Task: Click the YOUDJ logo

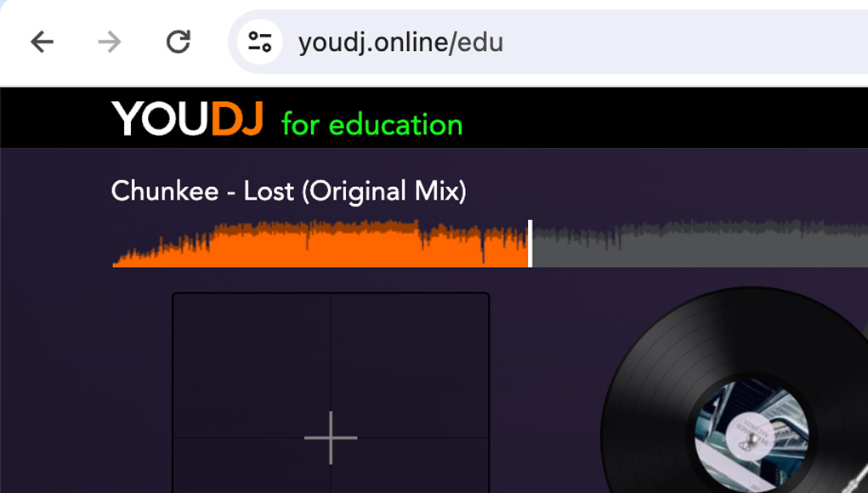Action: click(187, 118)
